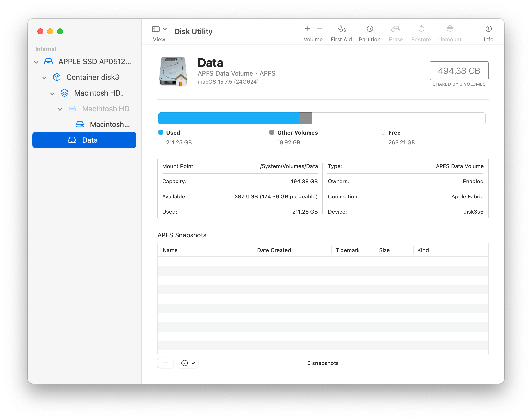Sort snapshots by Tidemark column
Image resolution: width=532 pixels, height=420 pixels.
coord(353,250)
